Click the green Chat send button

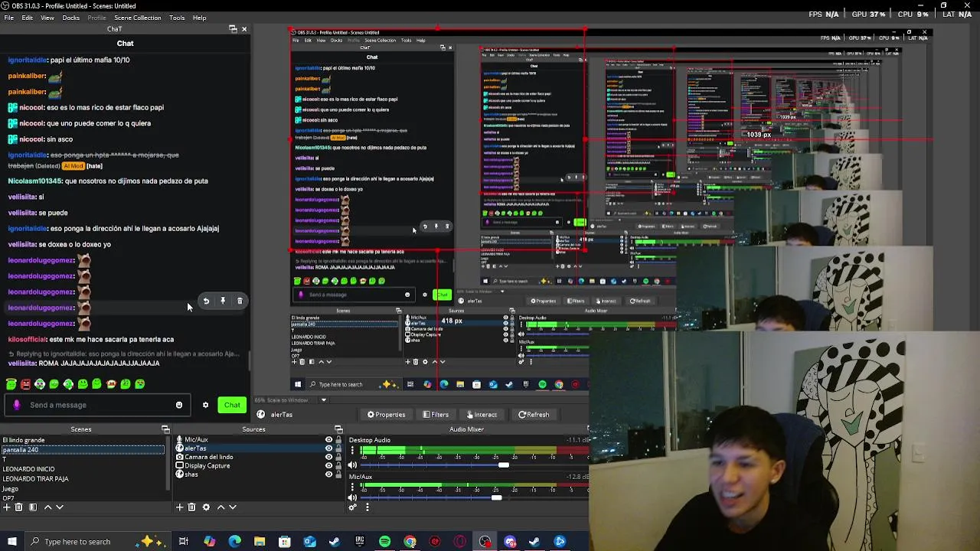click(x=232, y=405)
